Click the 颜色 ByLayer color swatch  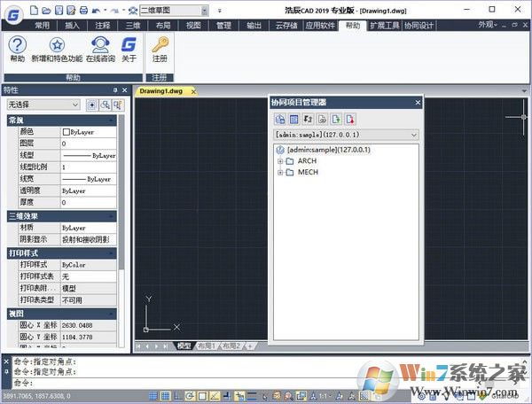tap(87, 131)
